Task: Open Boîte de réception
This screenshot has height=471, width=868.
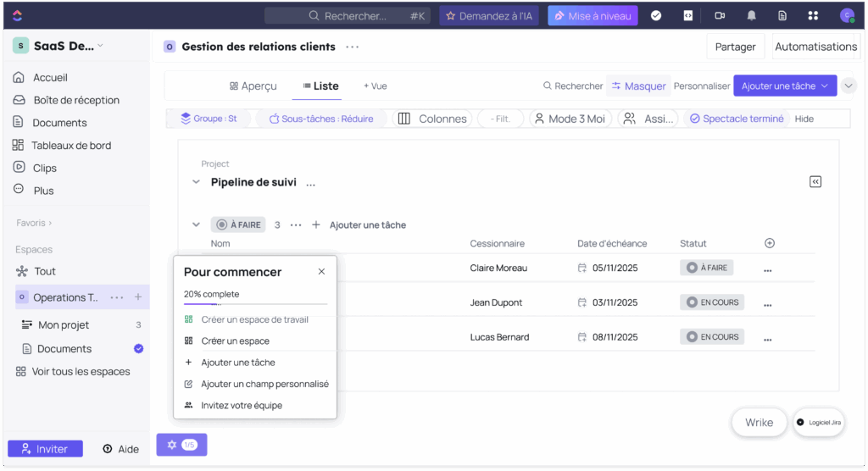Action: click(76, 100)
